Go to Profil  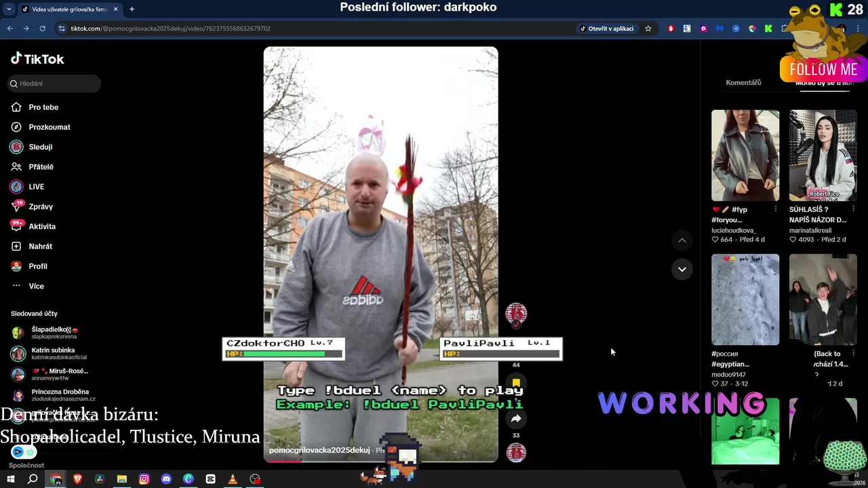tap(38, 266)
